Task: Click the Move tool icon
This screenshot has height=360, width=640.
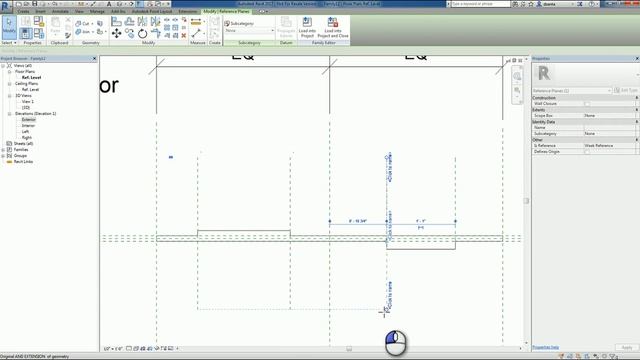Action: (116, 33)
